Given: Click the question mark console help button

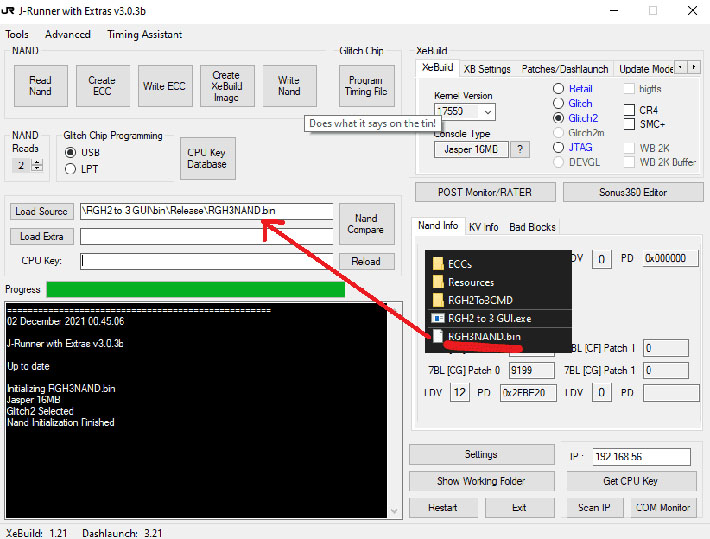Looking at the screenshot, I should (x=520, y=149).
